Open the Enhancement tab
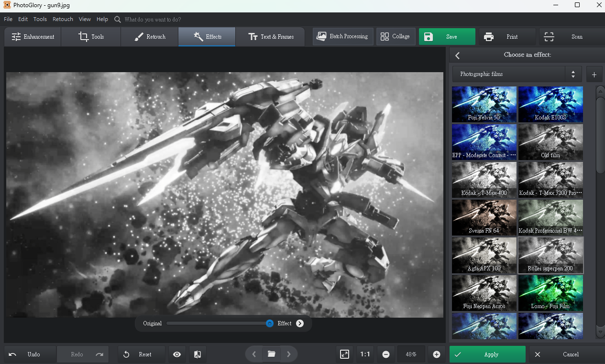Image resolution: width=605 pixels, height=364 pixels. [33, 37]
